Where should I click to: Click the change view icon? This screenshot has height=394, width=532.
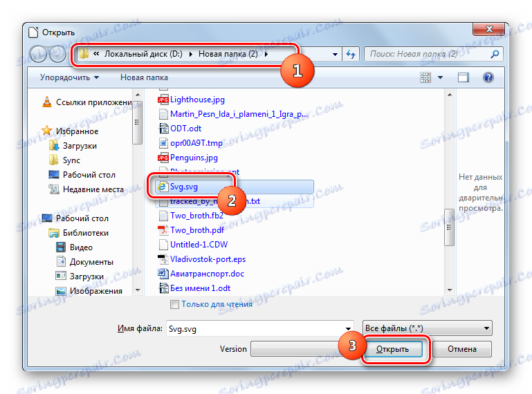(425, 77)
